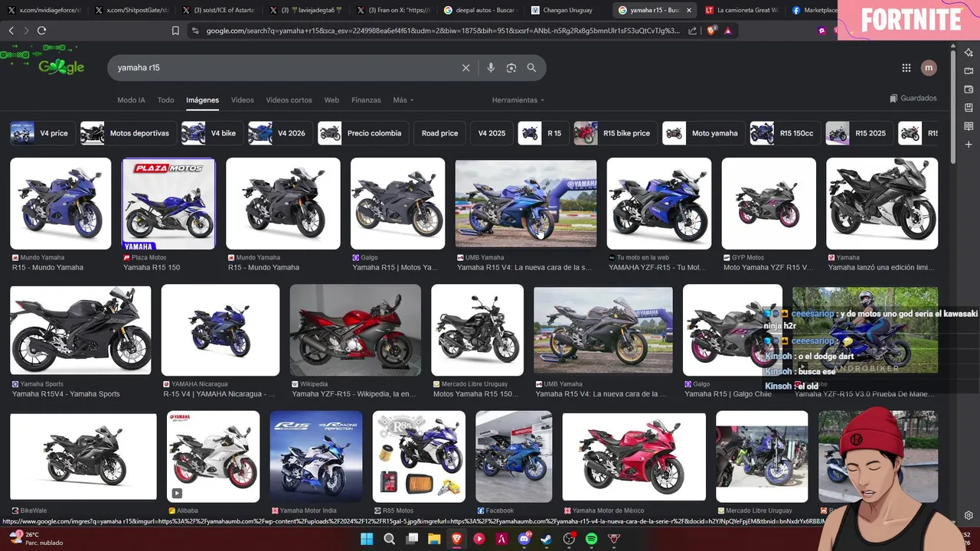Screen dimensions: 980x551
Task: Switch to the "Marketplace" Facebook browser tab
Action: pyautogui.click(x=813, y=10)
